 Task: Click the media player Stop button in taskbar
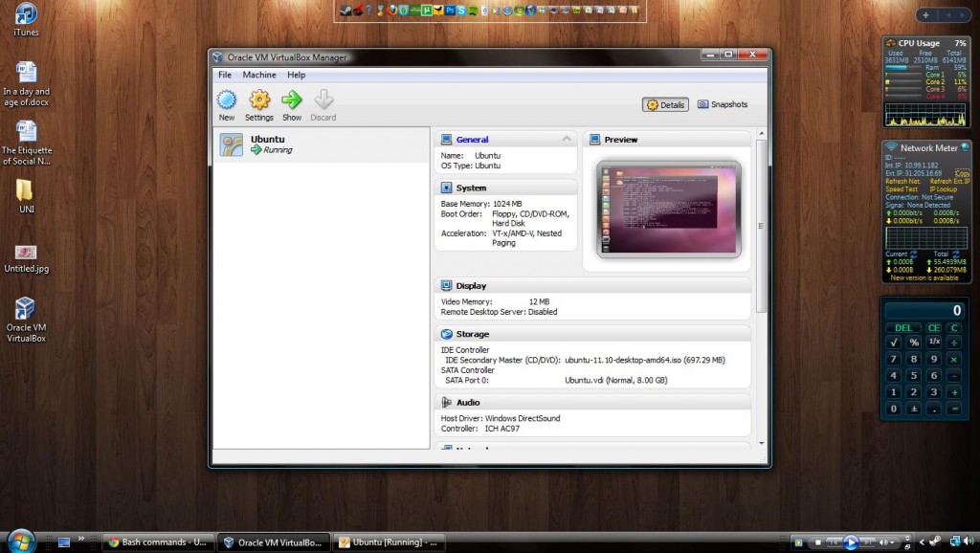[817, 542]
